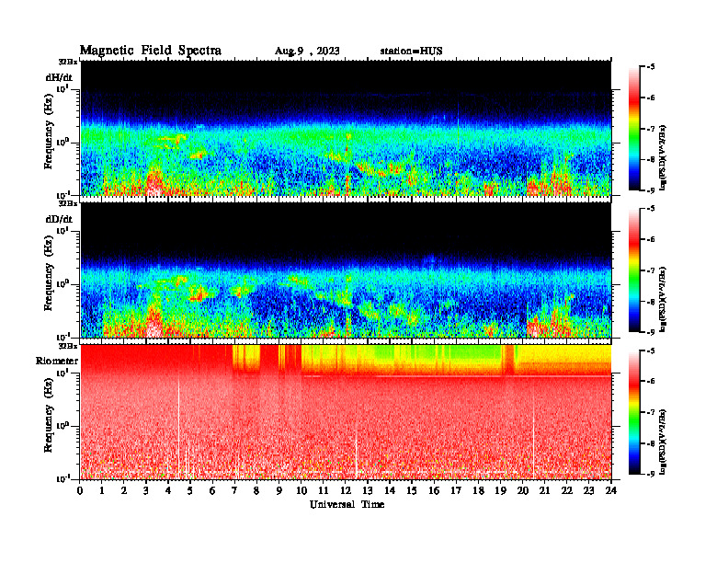Click the "4" hour tick label
This screenshot has height=563, width=728.
point(168,490)
